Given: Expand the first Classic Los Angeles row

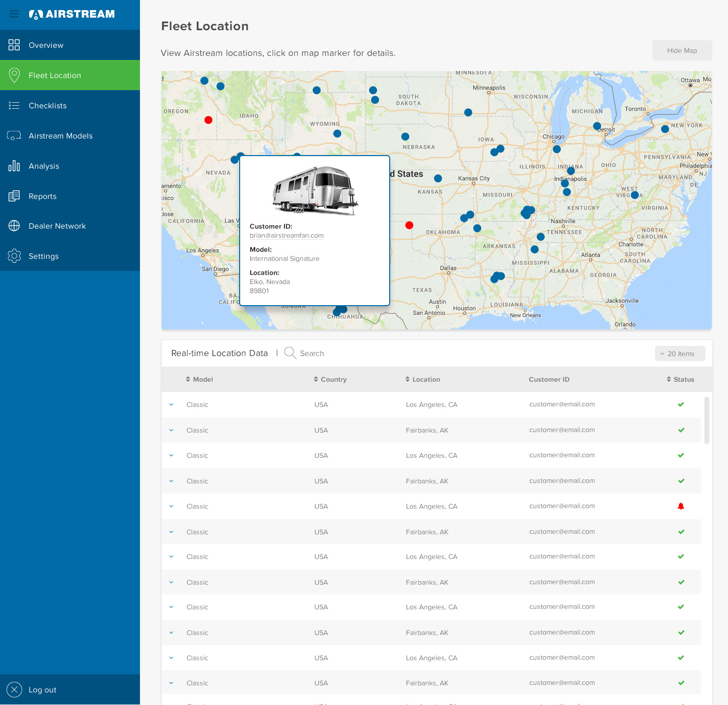Looking at the screenshot, I should coord(171,404).
